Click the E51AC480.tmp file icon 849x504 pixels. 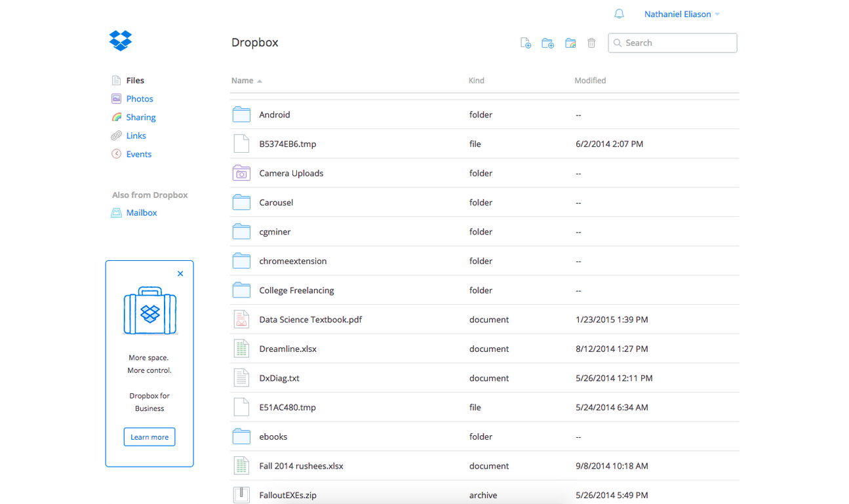241,407
